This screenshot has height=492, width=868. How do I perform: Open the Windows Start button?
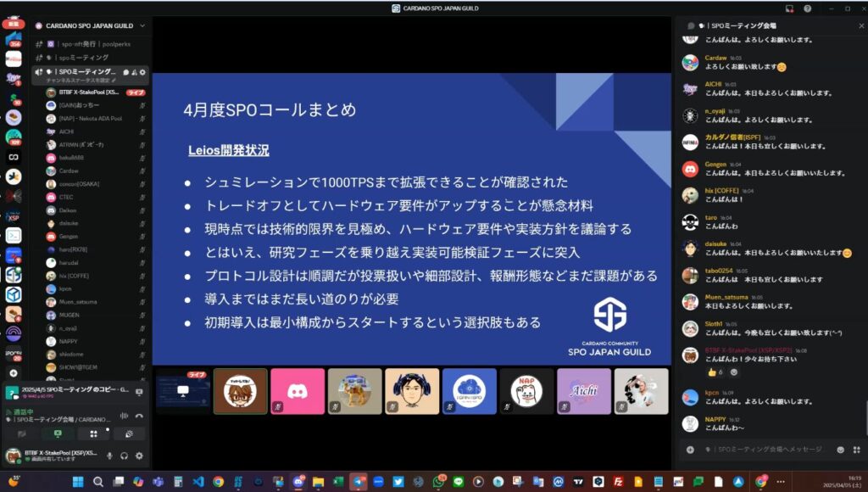78,482
